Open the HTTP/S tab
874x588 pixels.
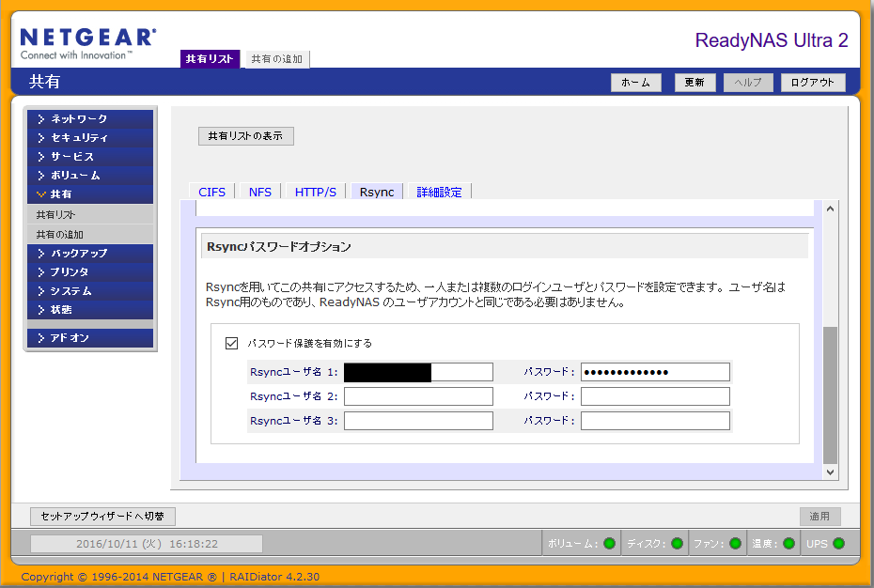pyautogui.click(x=316, y=192)
